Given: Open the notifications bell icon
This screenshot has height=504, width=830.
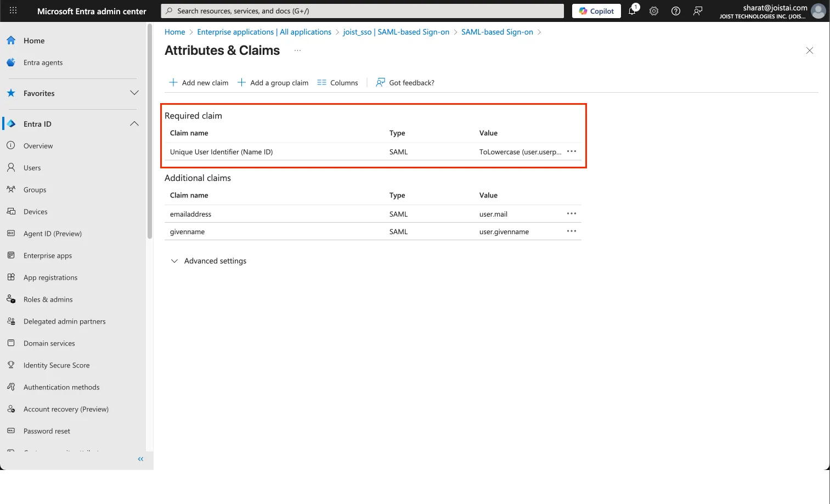Looking at the screenshot, I should point(633,10).
